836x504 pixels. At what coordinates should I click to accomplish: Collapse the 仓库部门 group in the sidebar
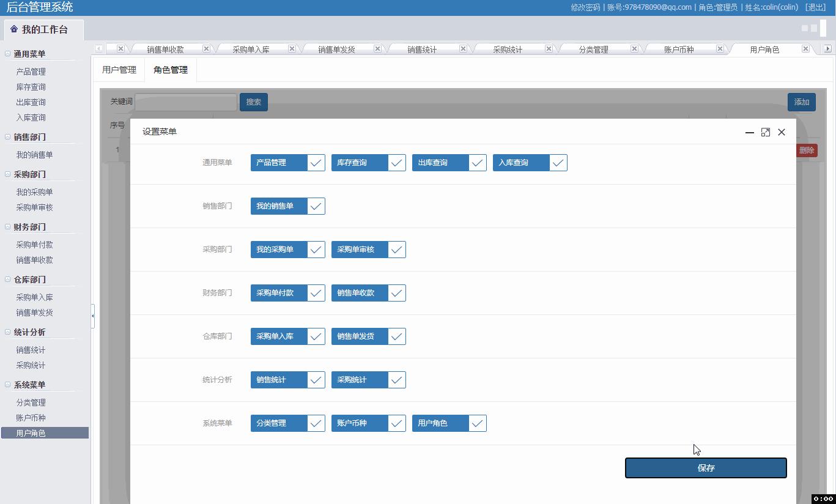8,280
